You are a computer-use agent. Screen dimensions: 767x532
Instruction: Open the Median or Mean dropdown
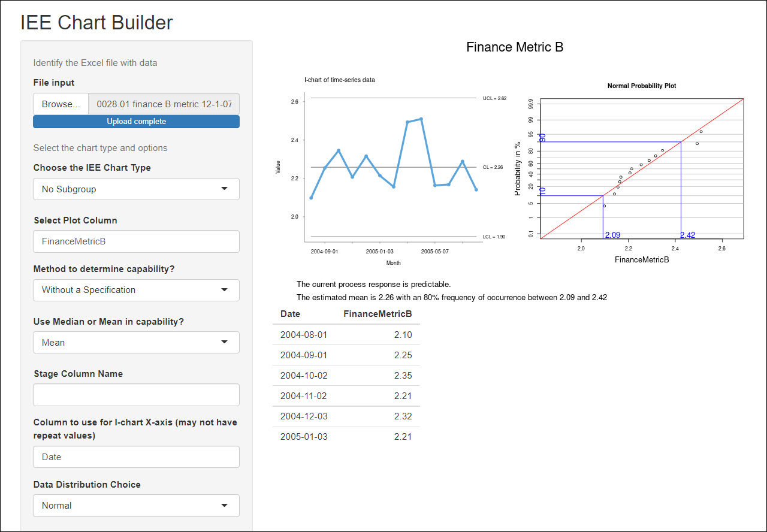pos(136,343)
